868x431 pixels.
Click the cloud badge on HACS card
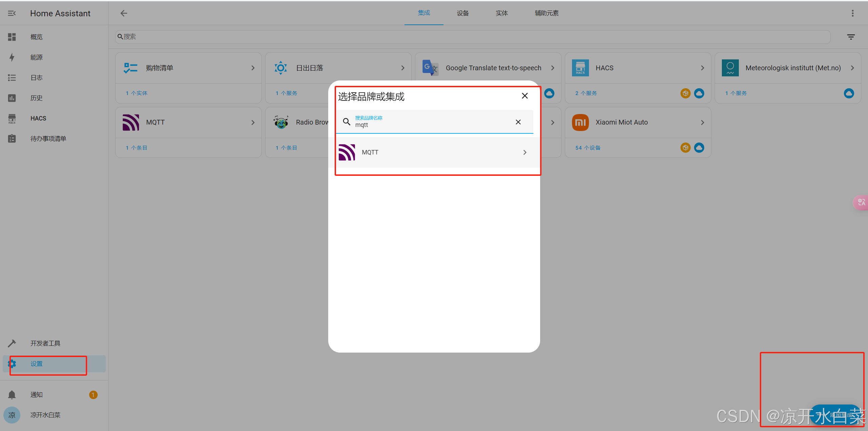[x=699, y=93]
